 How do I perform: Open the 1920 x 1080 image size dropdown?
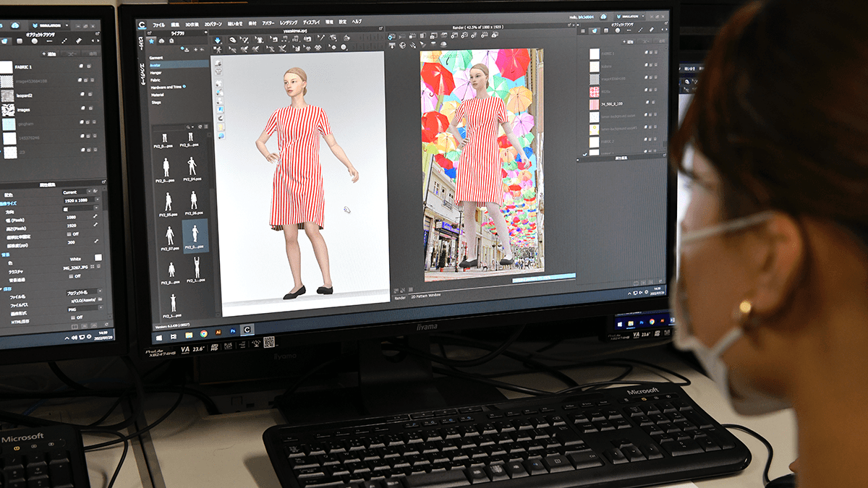80,200
